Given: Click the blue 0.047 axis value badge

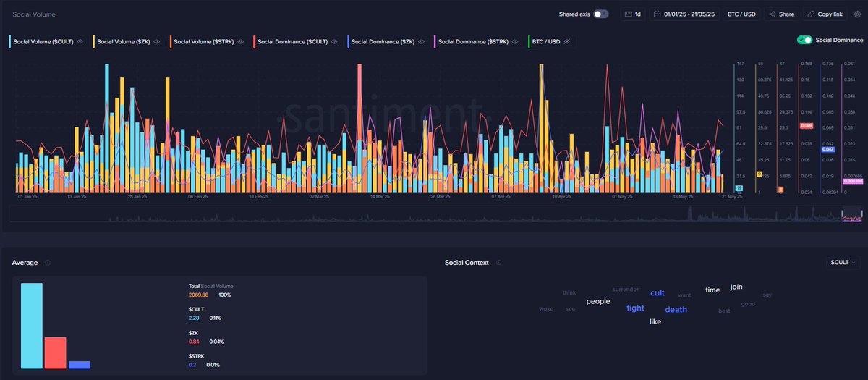Looking at the screenshot, I should [x=829, y=149].
